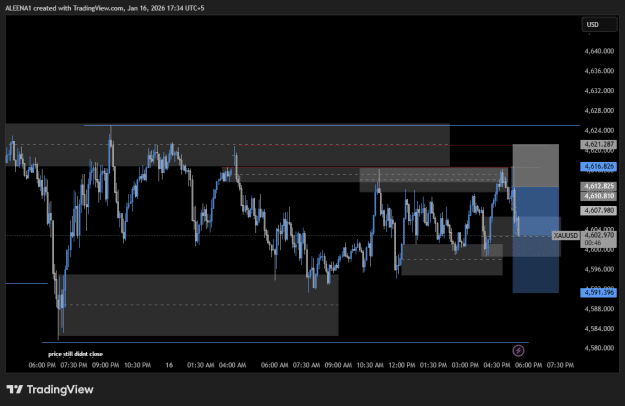Click the 03:00 PM time axis label
625x406 pixels.
(x=465, y=365)
